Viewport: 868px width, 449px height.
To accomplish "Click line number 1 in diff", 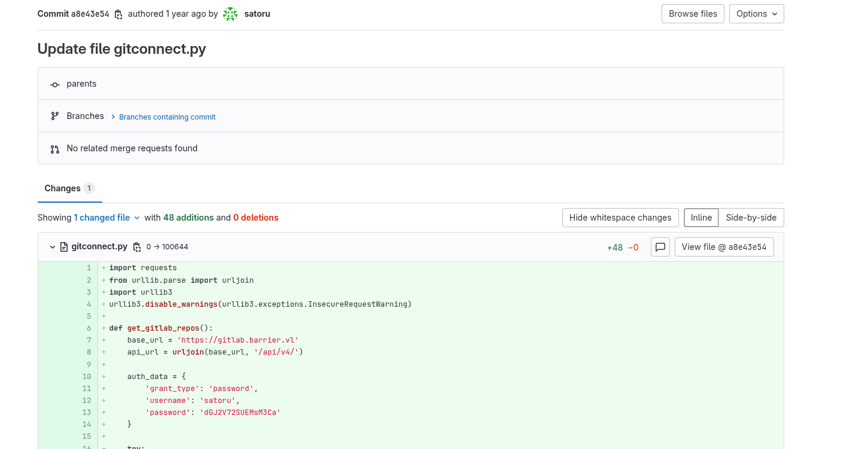I will [89, 268].
